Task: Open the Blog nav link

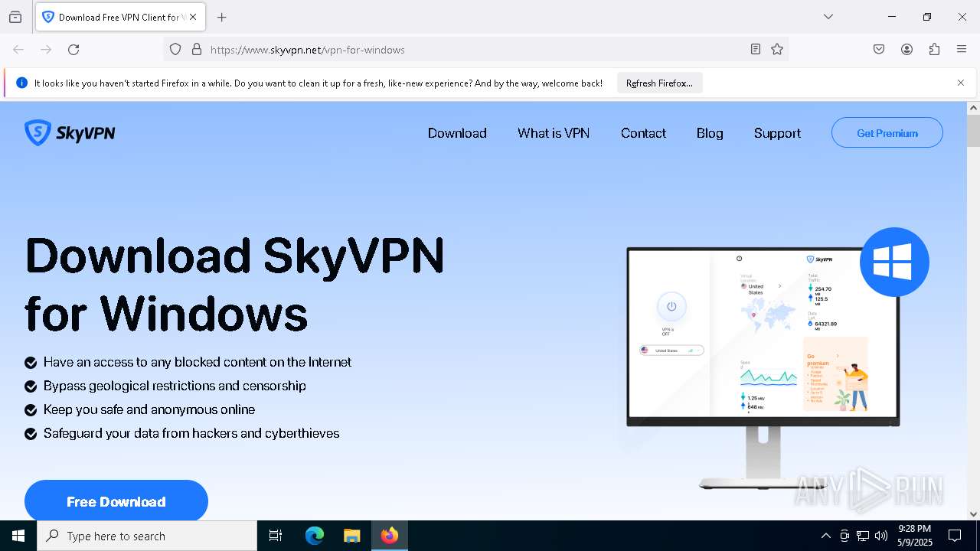Action: point(710,133)
